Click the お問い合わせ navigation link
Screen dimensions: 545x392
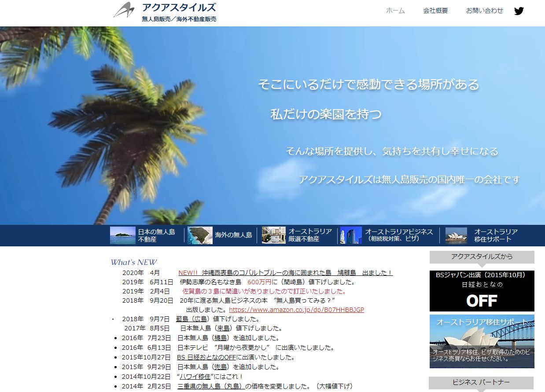pyautogui.click(x=484, y=10)
